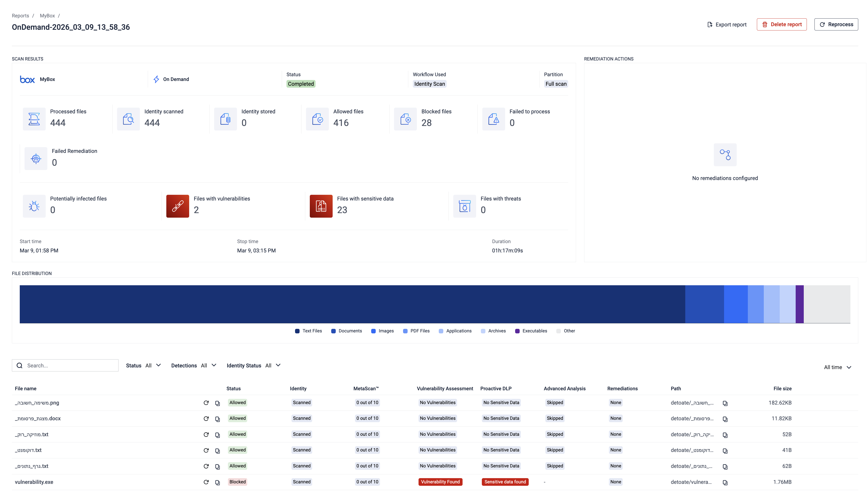868x491 pixels.
Task: Open MyBox breadcrumb link
Action: point(47,15)
